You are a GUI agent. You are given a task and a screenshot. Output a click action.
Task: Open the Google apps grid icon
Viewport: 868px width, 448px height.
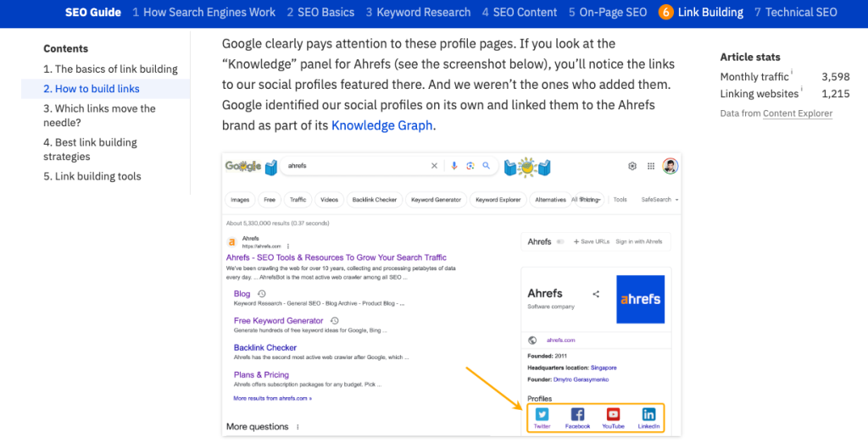(x=651, y=166)
